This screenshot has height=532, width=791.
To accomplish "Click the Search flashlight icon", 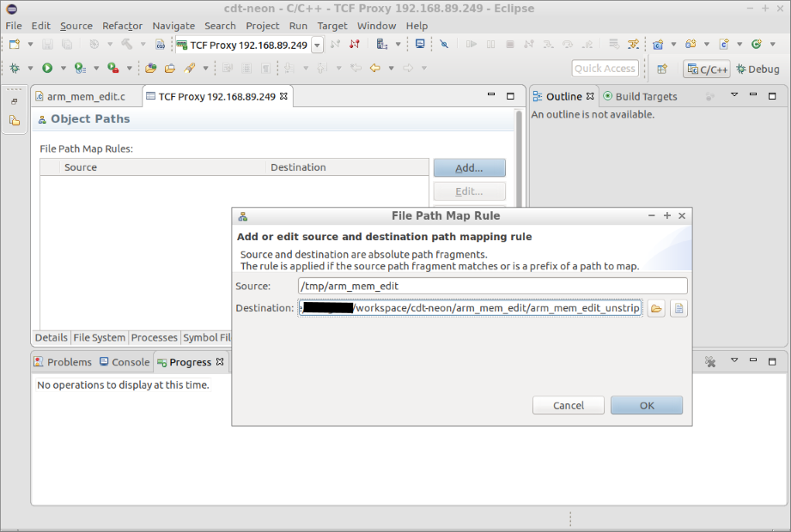I will tap(190, 68).
